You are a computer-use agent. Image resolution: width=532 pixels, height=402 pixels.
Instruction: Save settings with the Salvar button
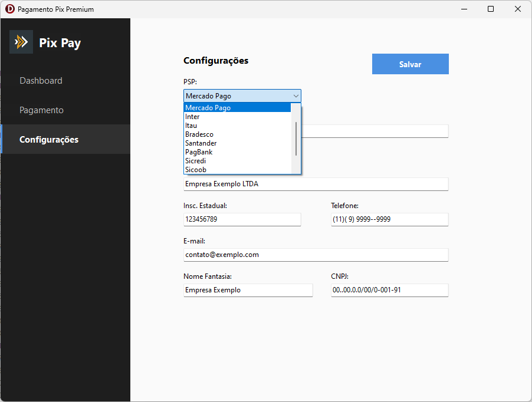[x=410, y=64]
